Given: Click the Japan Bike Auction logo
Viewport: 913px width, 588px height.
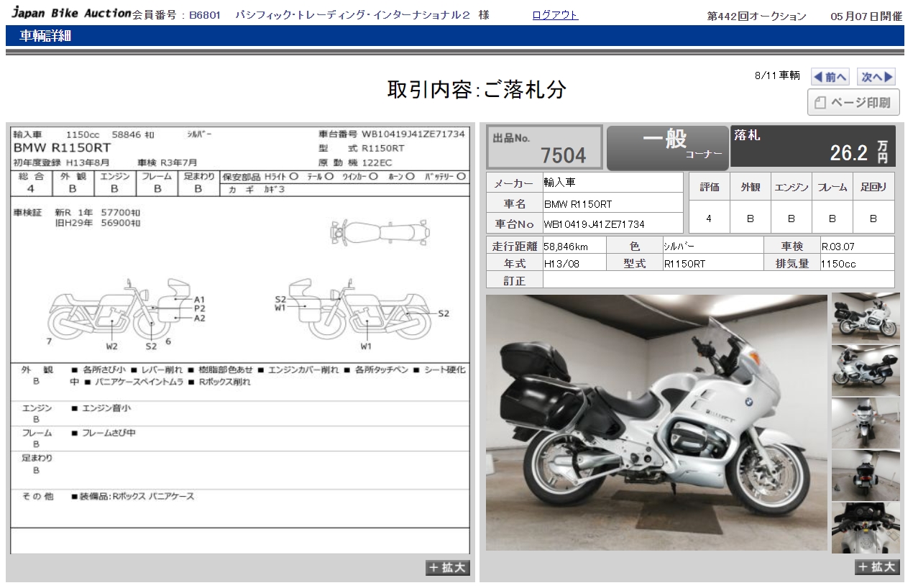Looking at the screenshot, I should 70,14.
